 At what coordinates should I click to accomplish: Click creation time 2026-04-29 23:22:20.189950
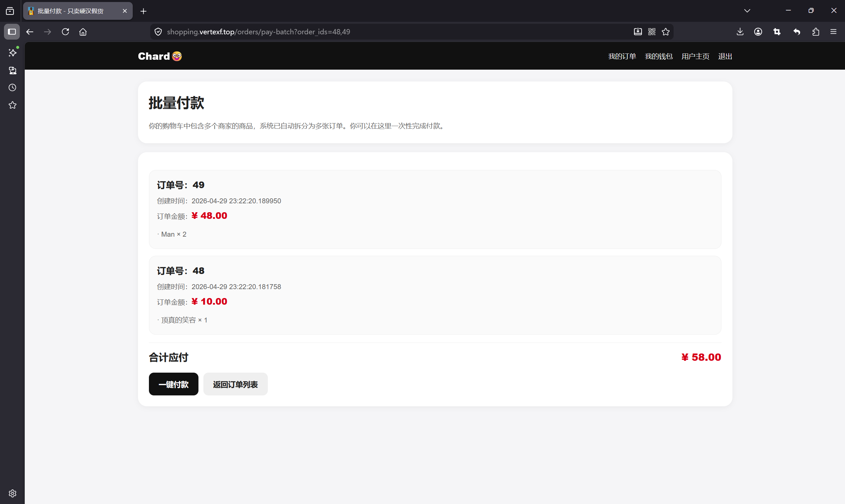pyautogui.click(x=236, y=201)
